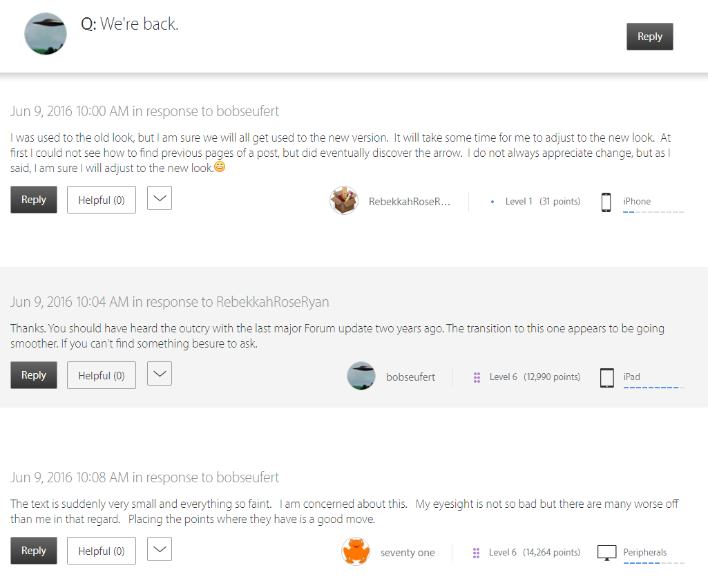Open RebekkahRoseR's toolbox avatar

344,200
